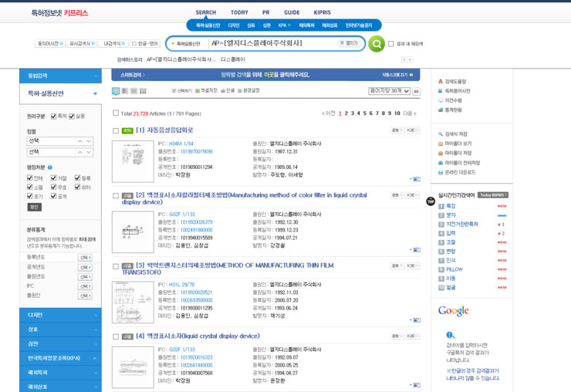Screen dimensions: 571x392
Task: Open the GUIDE top menu
Action: click(292, 12)
